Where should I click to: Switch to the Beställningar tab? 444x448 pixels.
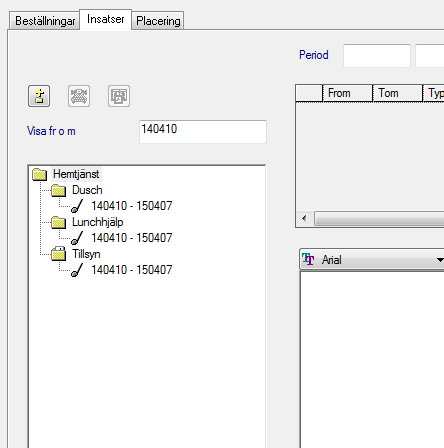coord(45,21)
